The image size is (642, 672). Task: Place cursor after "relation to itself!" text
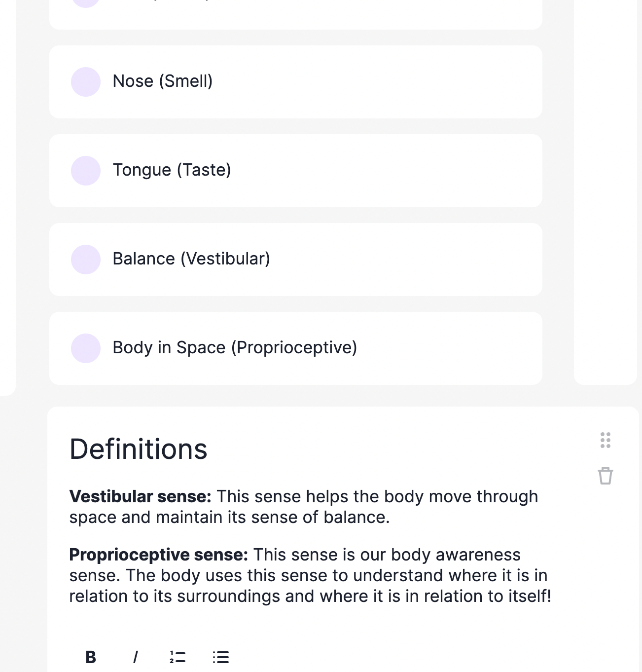(552, 597)
